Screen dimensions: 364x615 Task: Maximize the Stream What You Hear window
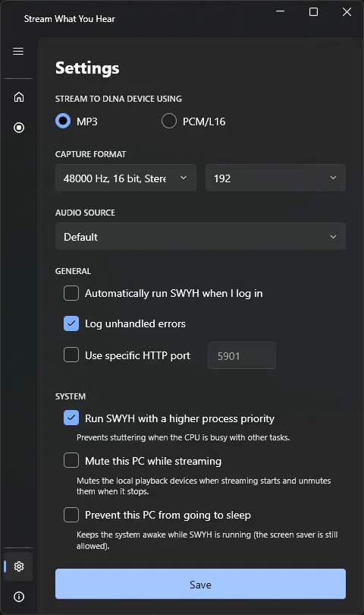pyautogui.click(x=313, y=11)
